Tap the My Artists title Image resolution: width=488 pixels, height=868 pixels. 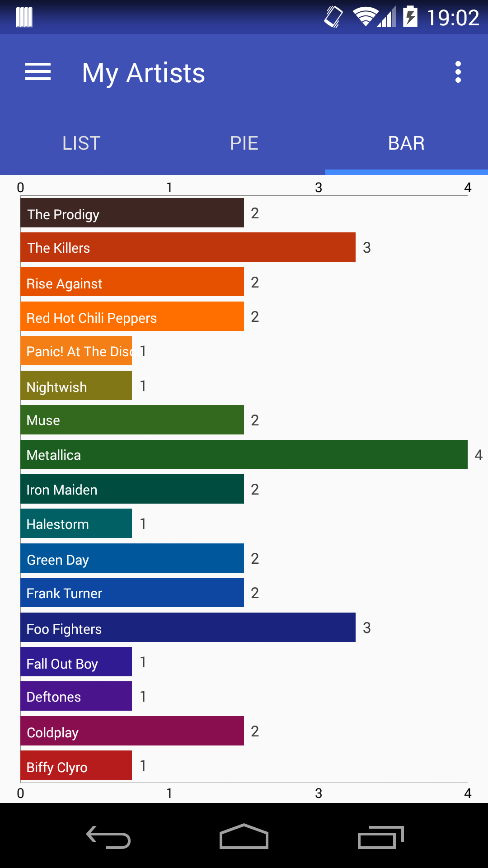(x=144, y=73)
